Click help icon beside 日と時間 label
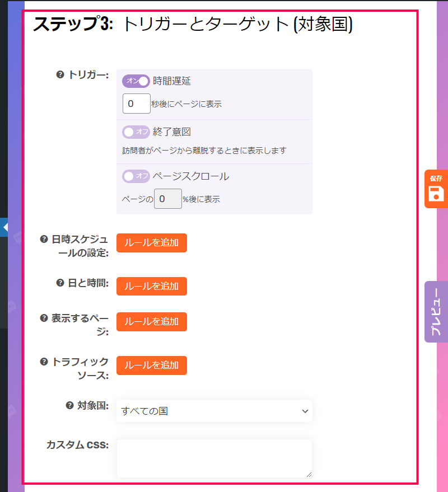Viewport: 448px width, 492px height. coord(60,283)
